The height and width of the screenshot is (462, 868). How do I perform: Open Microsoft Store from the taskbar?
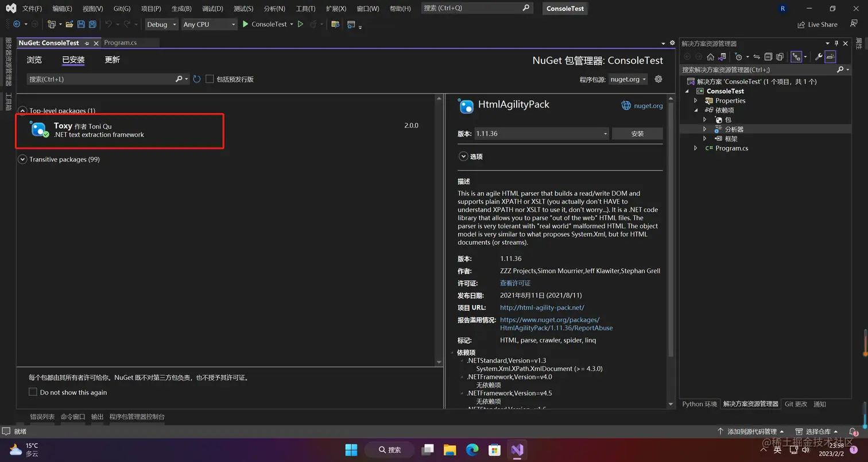pyautogui.click(x=494, y=449)
